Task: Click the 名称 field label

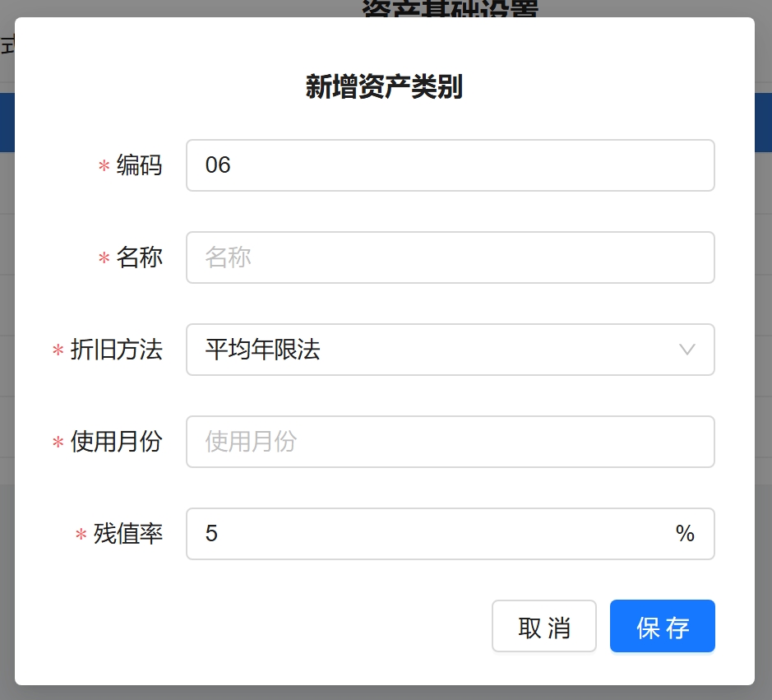Action: 139,257
